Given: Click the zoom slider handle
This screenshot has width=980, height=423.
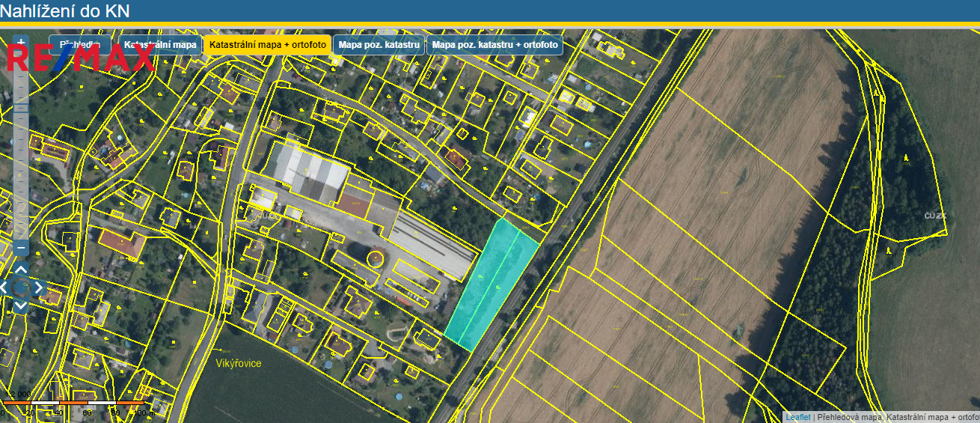Looking at the screenshot, I should (x=21, y=109).
